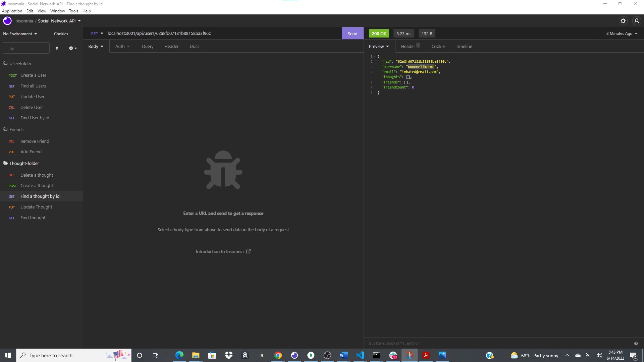Open the request sort order icon

pyautogui.click(x=57, y=48)
